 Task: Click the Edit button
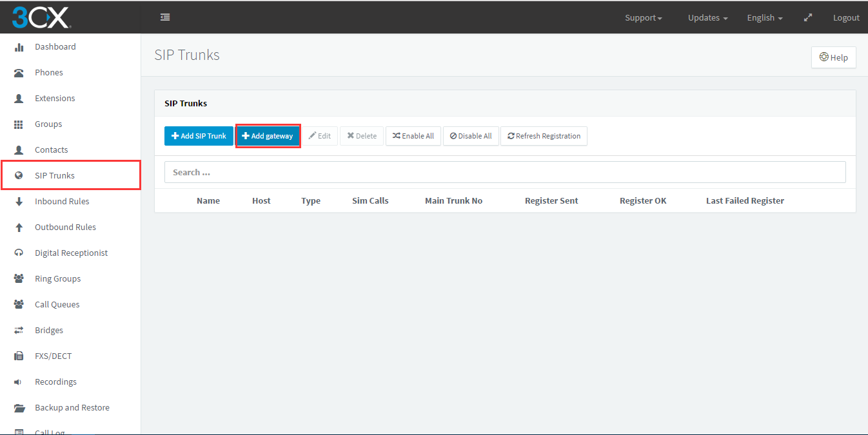point(320,136)
